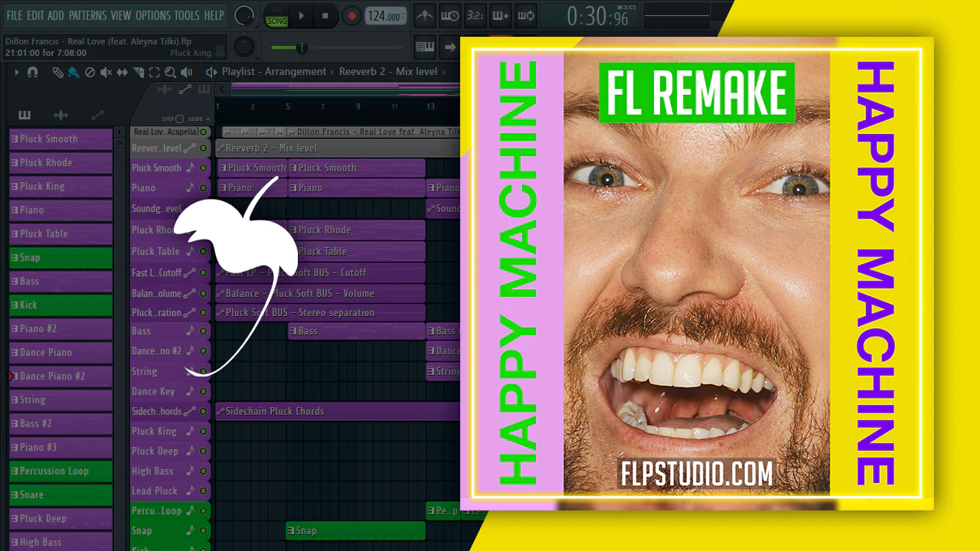Toggle wait for input before recording
The width and height of the screenshot is (980, 551).
(x=450, y=16)
